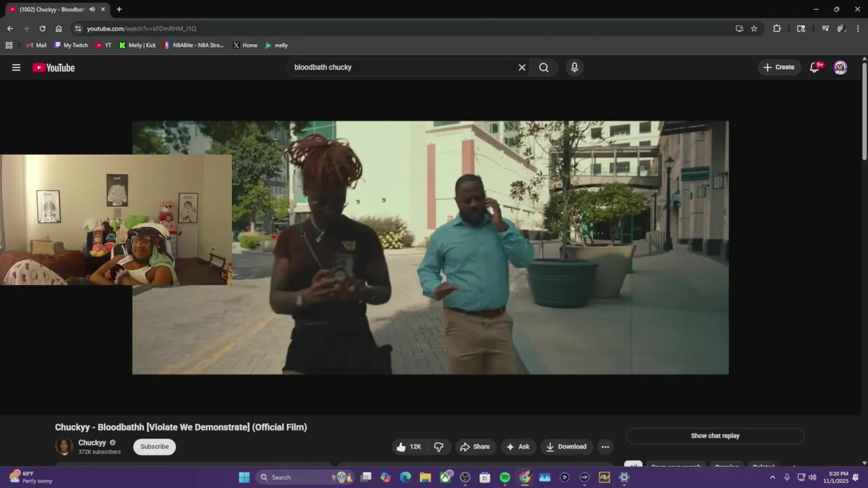The image size is (868, 488).
Task: Open more actions three-dot menu under video
Action: coord(605,447)
